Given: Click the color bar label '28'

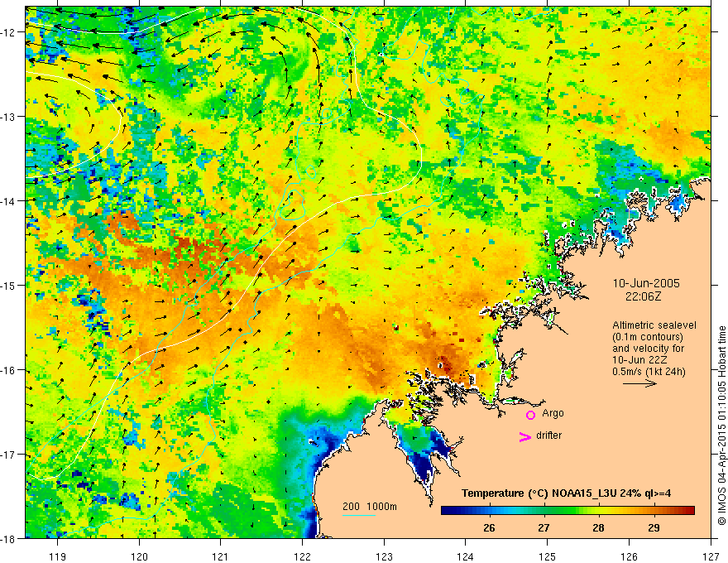Looking at the screenshot, I should click(598, 527).
